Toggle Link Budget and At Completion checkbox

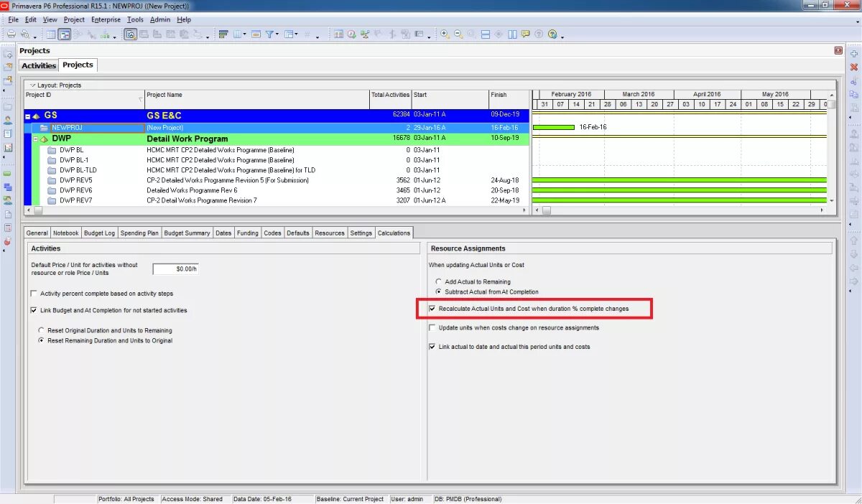click(x=34, y=311)
